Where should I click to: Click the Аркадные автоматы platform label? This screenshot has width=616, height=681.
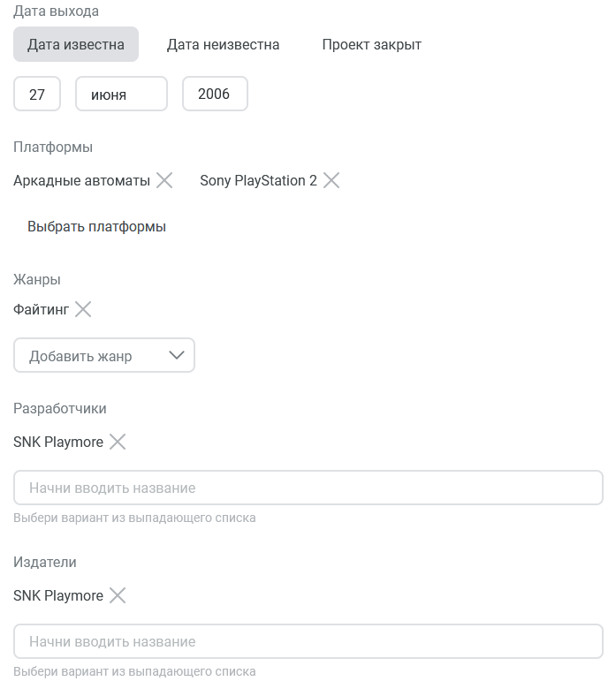tap(81, 180)
